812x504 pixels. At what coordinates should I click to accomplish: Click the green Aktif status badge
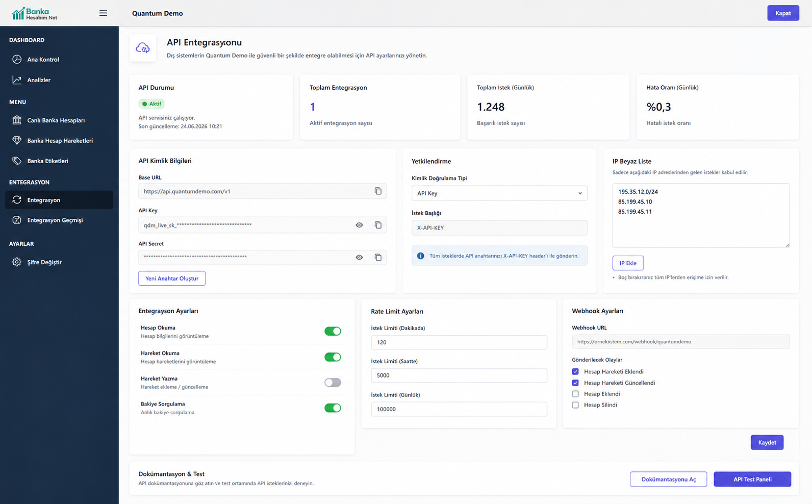(x=151, y=104)
